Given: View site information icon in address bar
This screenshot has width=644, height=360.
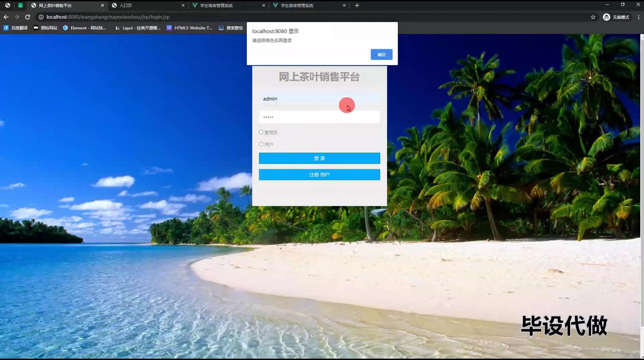Looking at the screenshot, I should tap(41, 17).
